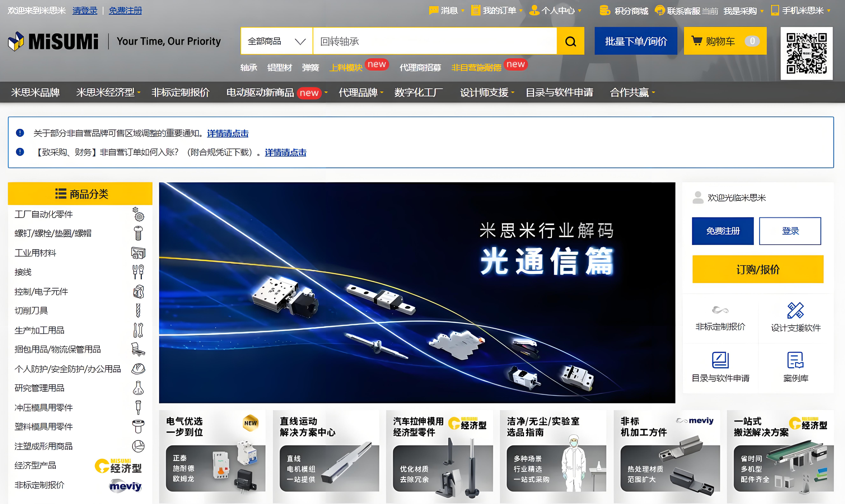The image size is (845, 504).
Task: Click wrench icon beside 生产加工用品
Action: [x=138, y=330]
